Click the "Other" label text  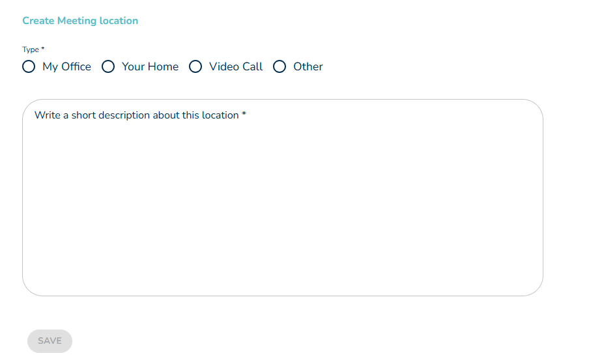click(308, 66)
